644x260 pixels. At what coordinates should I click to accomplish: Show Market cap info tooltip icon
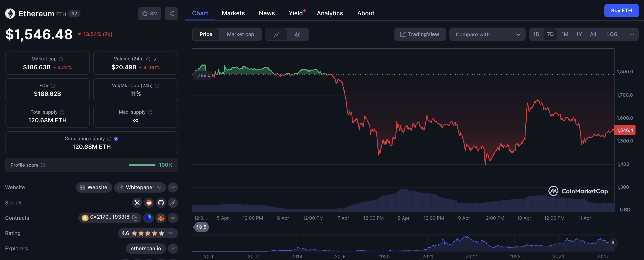(x=61, y=59)
